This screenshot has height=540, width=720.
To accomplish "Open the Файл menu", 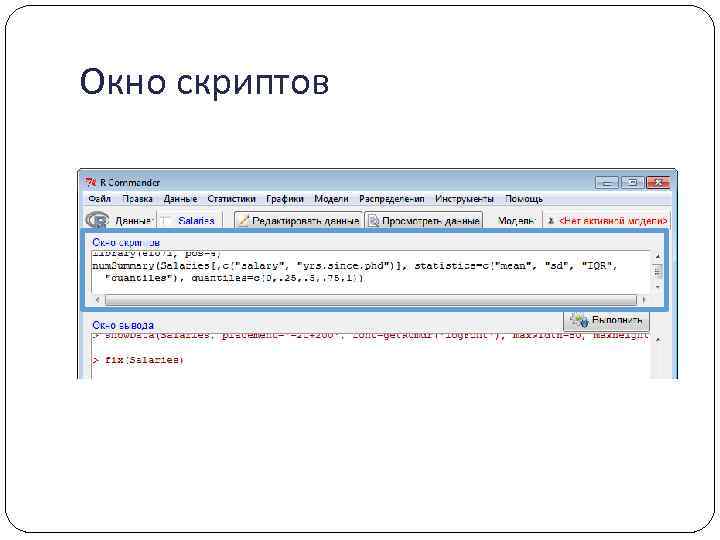I will 100,199.
